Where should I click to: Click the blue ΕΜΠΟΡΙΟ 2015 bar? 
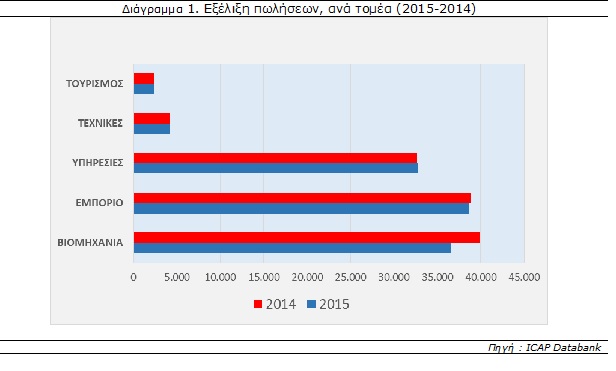click(301, 208)
